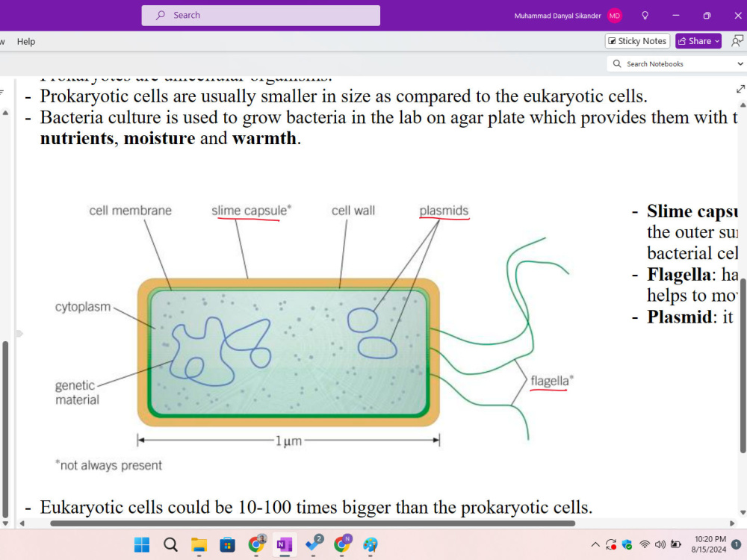Screen dimensions: 747x560
Task: Open the MD account avatar
Action: pos(615,16)
